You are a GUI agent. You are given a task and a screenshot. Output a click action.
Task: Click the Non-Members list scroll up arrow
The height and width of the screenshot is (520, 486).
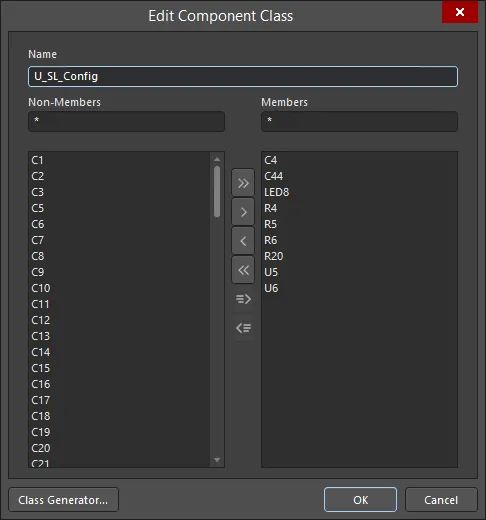(x=217, y=159)
